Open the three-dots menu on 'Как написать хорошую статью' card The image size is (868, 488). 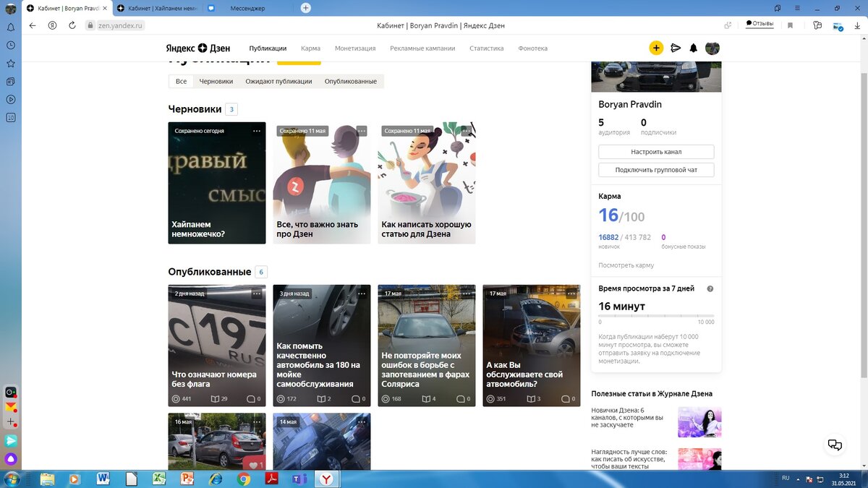(x=467, y=131)
